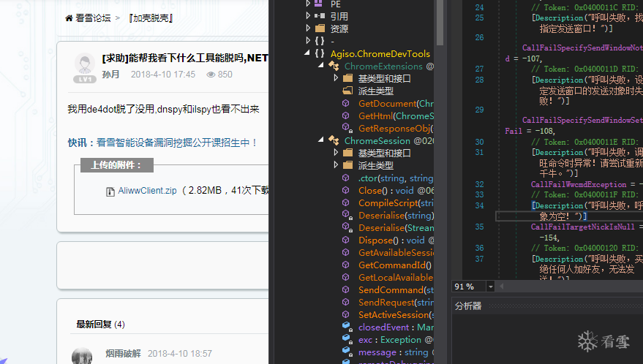
Task: Click the method icon beside SetActiveSession
Action: pyautogui.click(x=346, y=314)
